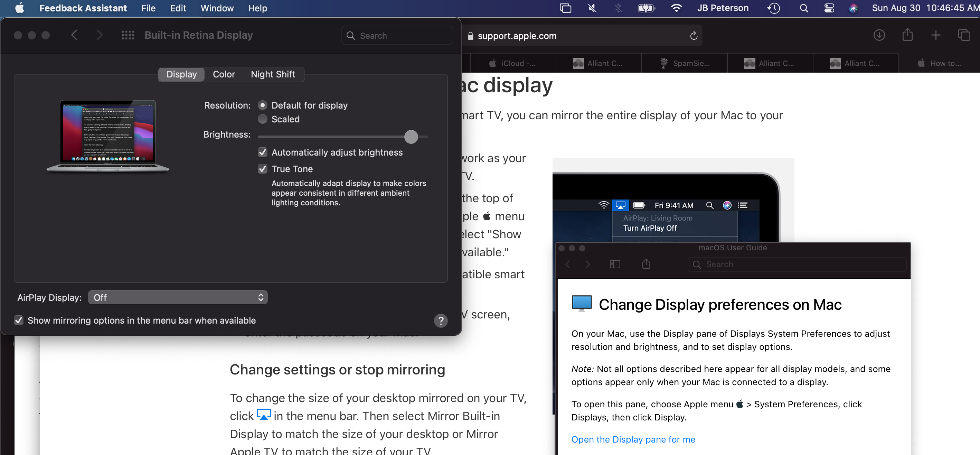Click the Brightness slider knob
The image size is (980, 455).
pyautogui.click(x=411, y=136)
